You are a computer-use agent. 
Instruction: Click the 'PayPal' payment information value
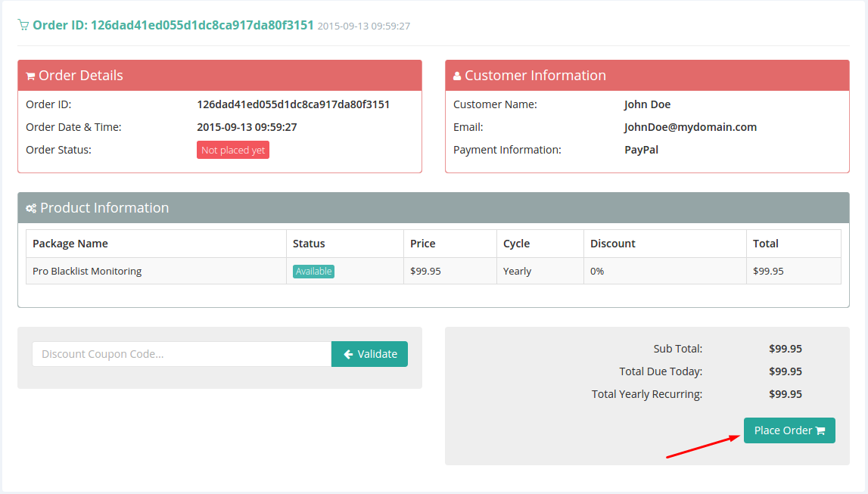pos(641,150)
